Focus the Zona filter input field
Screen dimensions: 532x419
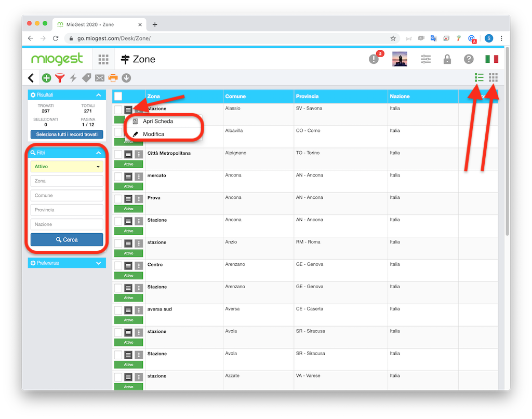pos(67,181)
